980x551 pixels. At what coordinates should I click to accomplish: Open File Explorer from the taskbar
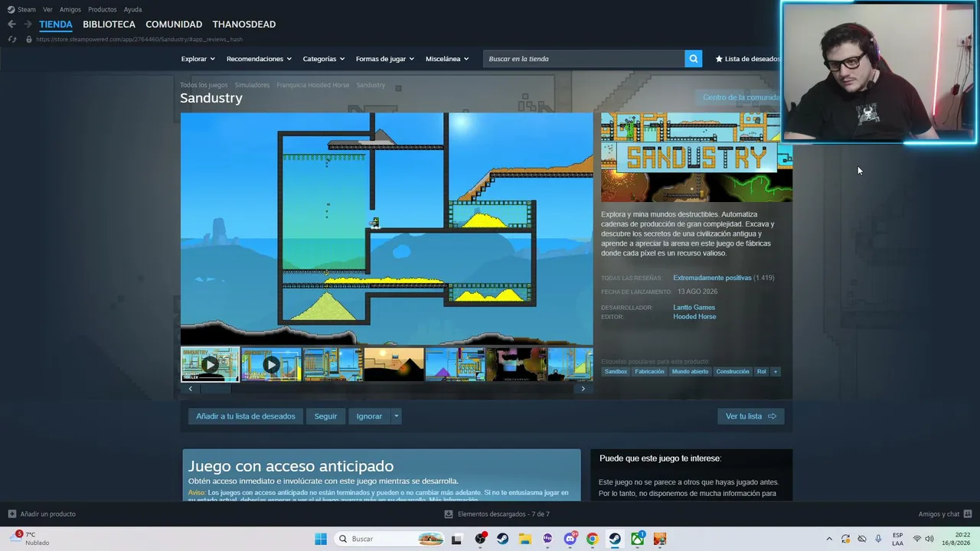[525, 539]
